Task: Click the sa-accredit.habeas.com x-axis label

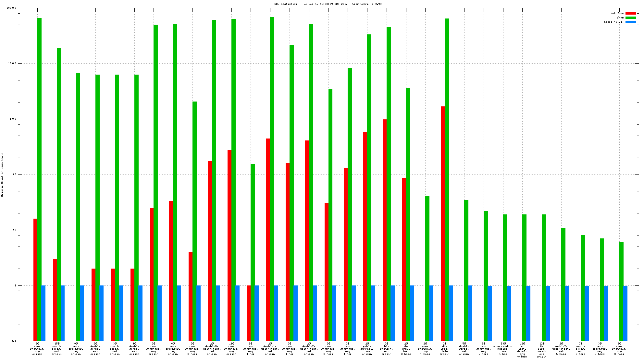Action: (x=503, y=349)
